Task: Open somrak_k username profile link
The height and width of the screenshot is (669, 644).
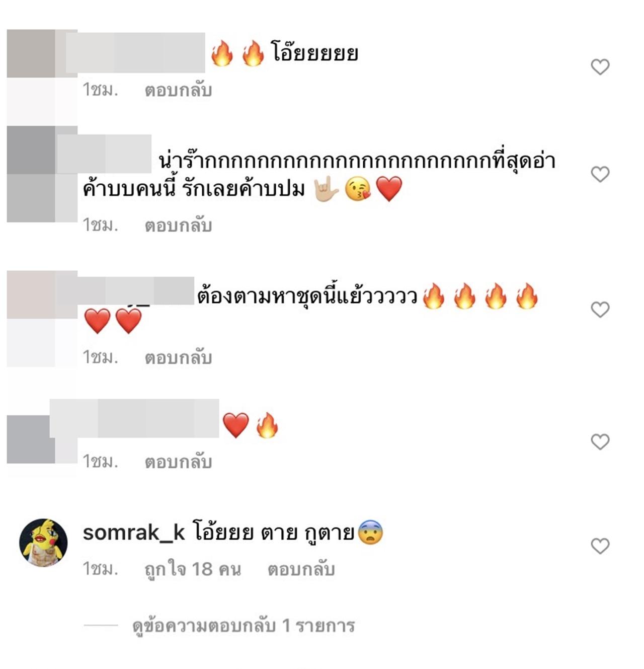Action: (134, 533)
